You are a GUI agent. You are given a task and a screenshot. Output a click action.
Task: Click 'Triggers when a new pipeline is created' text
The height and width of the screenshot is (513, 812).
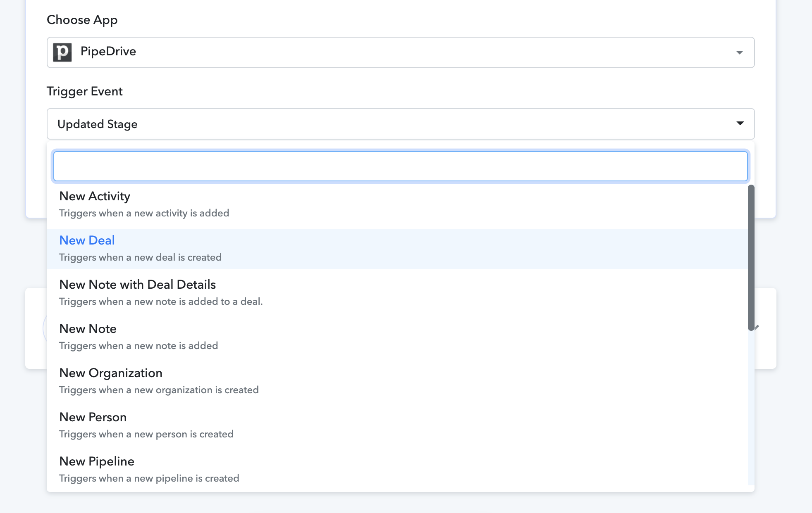coord(149,478)
